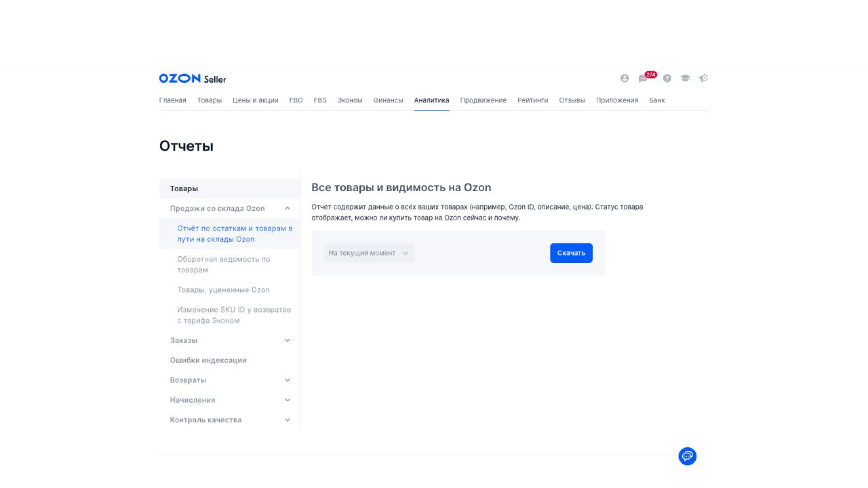This screenshot has height=488, width=868.
Task: Open the help question mark icon
Action: [667, 78]
